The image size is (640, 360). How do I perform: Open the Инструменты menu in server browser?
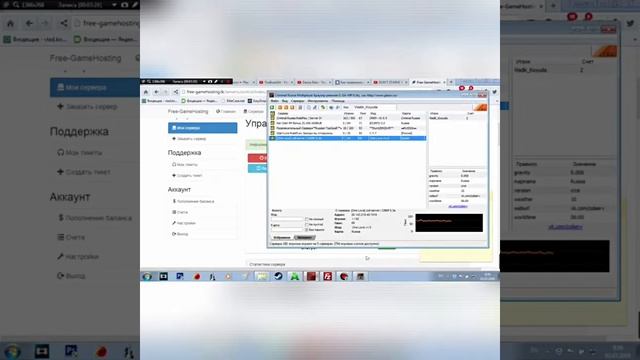point(318,101)
